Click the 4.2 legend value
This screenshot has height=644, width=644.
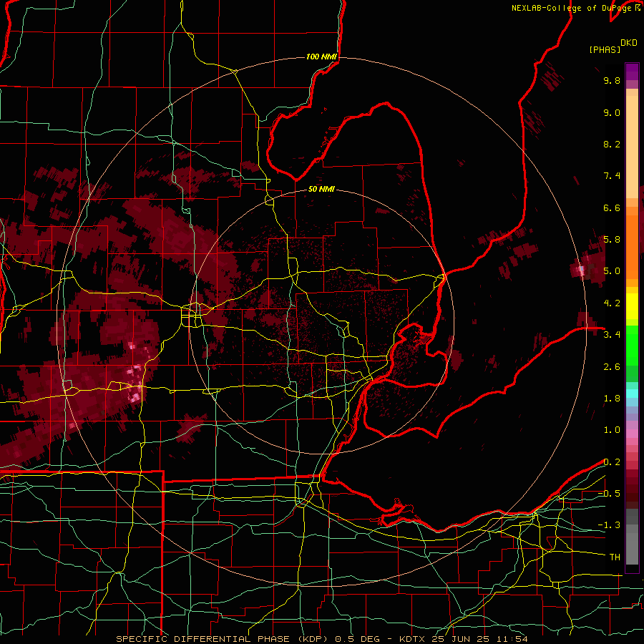[612, 303]
